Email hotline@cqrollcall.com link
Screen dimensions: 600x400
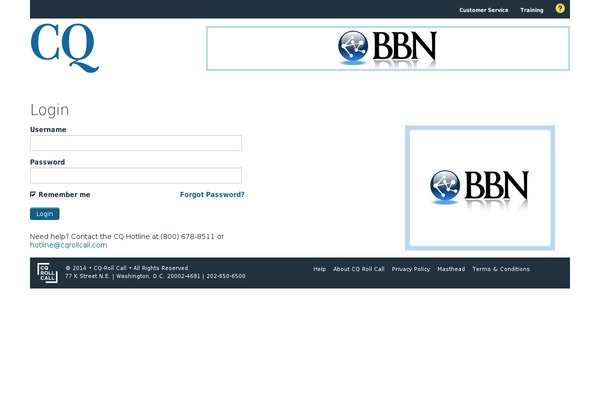[x=68, y=245]
